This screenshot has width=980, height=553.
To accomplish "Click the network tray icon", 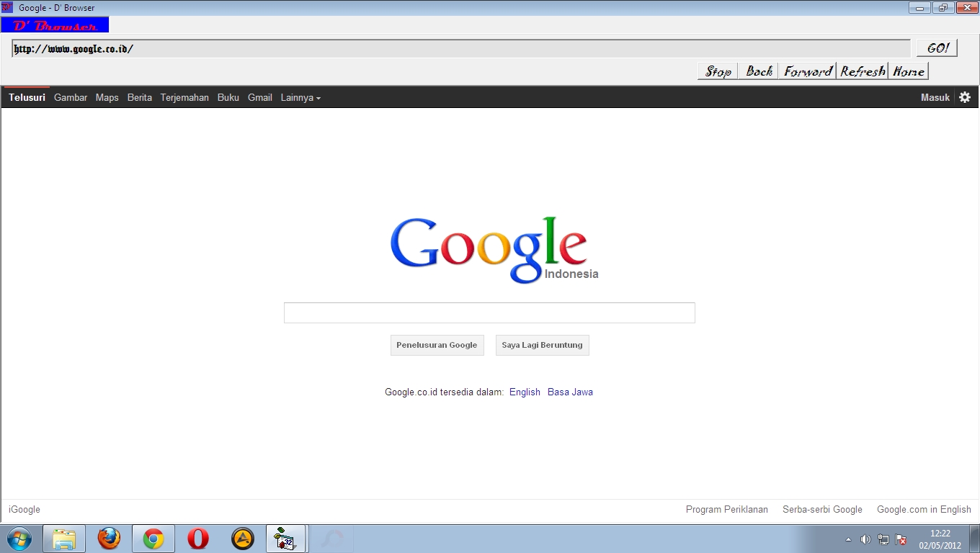I will [x=883, y=539].
